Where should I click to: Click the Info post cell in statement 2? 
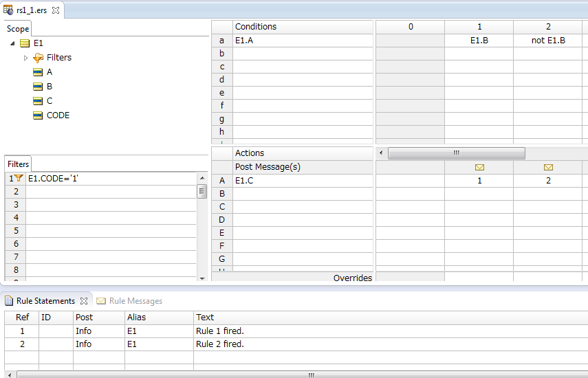click(98, 344)
